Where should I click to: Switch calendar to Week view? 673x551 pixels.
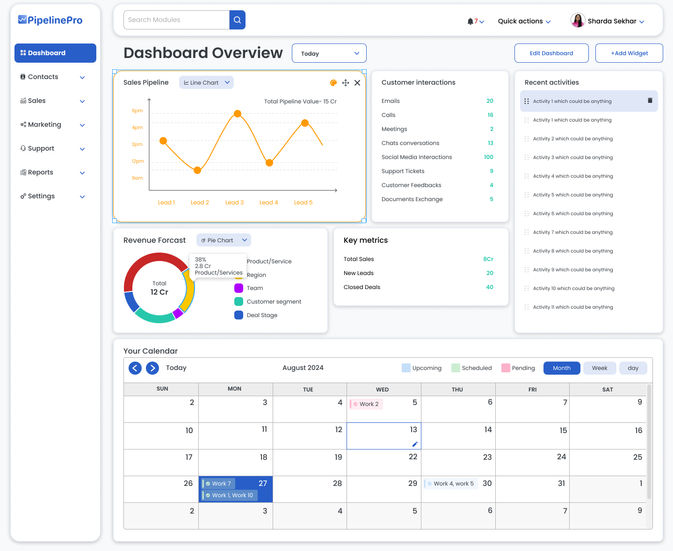click(x=600, y=368)
